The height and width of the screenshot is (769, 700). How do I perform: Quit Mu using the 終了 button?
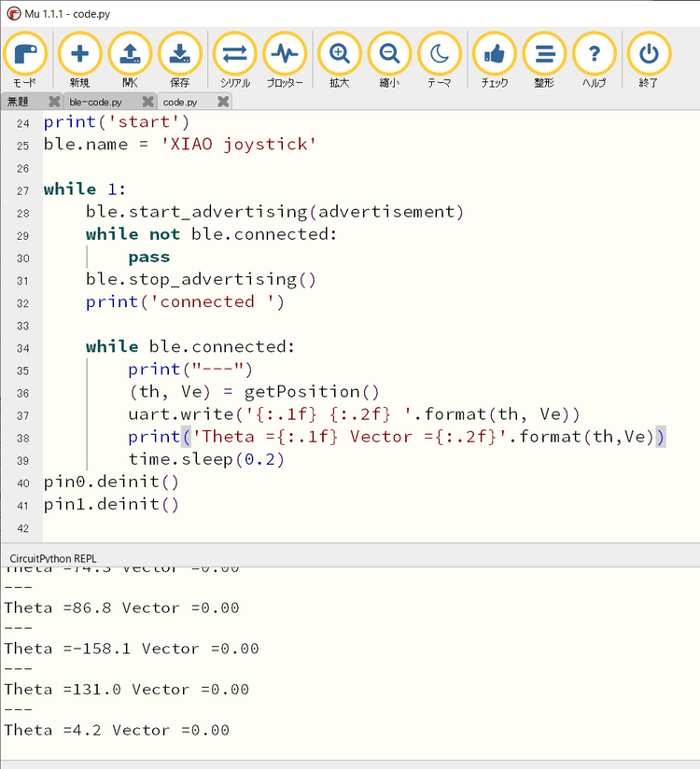pos(649,60)
